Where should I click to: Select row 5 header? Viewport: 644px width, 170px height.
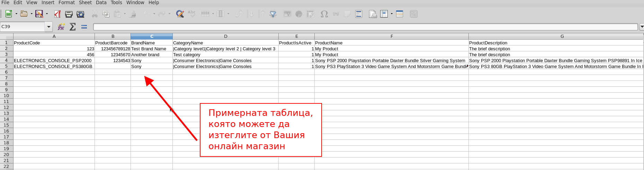coord(6,66)
